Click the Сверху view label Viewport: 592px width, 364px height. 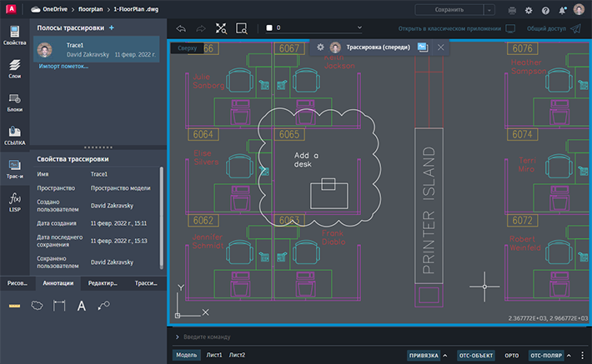[x=188, y=48]
